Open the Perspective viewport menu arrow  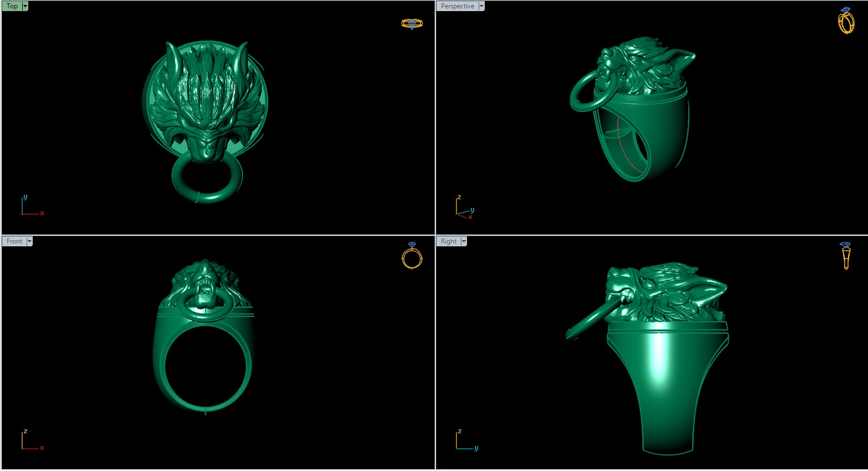pos(481,6)
